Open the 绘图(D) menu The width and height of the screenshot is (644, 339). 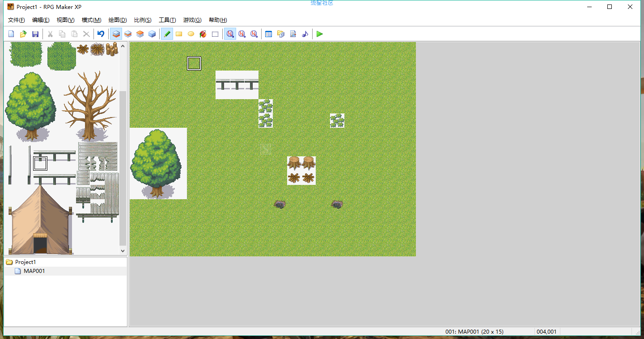tap(118, 20)
